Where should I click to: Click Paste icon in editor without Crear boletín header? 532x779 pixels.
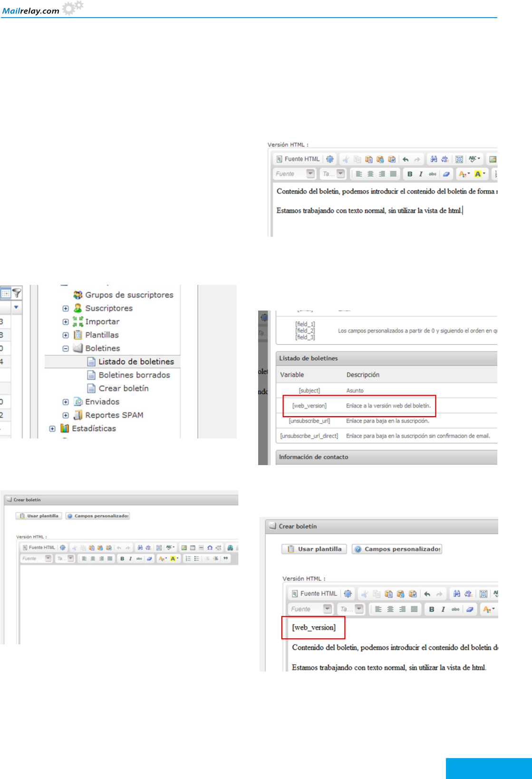tap(368, 159)
